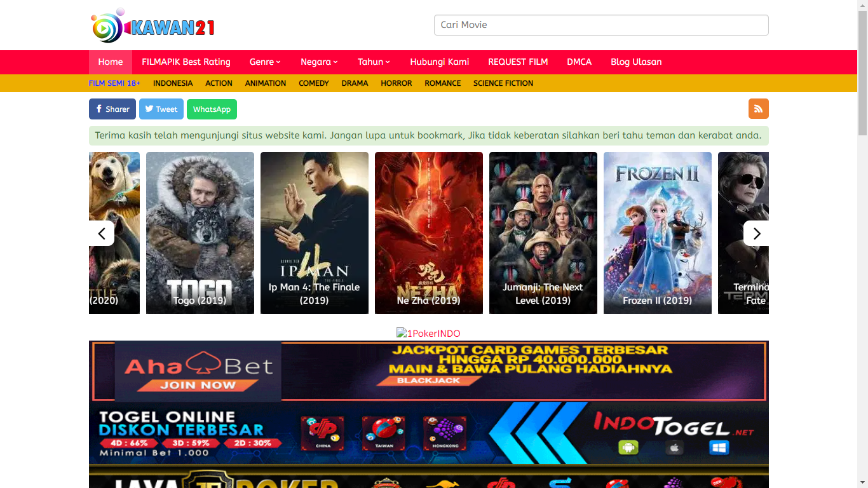This screenshot has height=488, width=868.
Task: Open Jumanji: The Next Level poster
Action: tap(543, 233)
